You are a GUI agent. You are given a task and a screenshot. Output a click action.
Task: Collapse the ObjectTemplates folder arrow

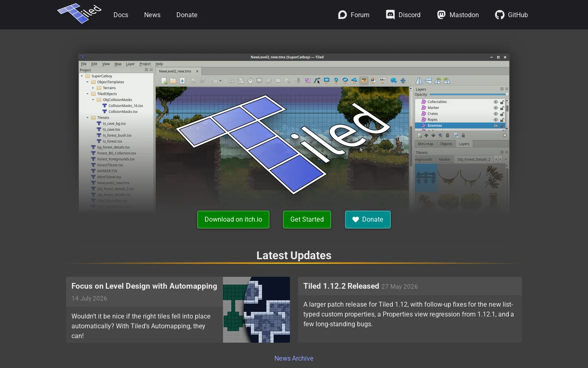[x=87, y=82]
